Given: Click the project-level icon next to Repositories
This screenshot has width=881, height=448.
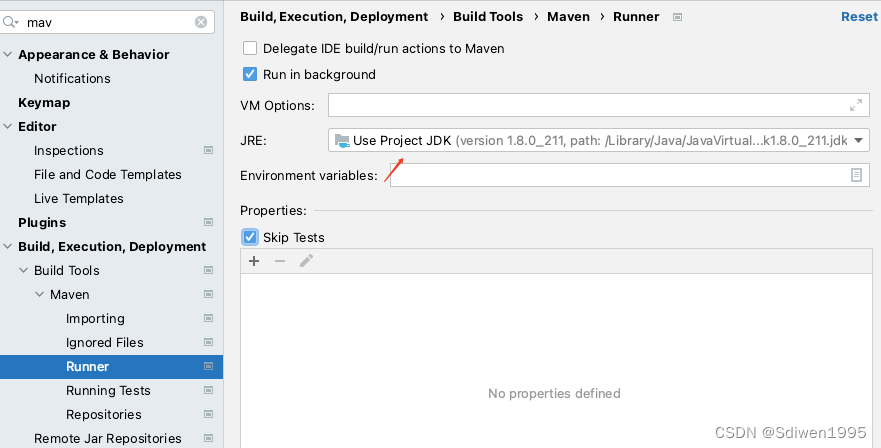Looking at the screenshot, I should (x=208, y=415).
